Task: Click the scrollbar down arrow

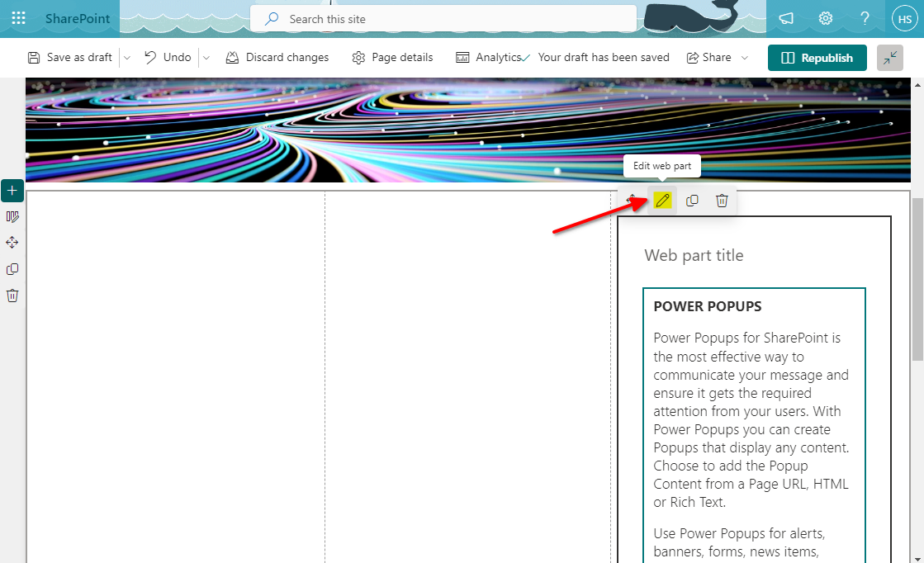Action: click(917, 558)
